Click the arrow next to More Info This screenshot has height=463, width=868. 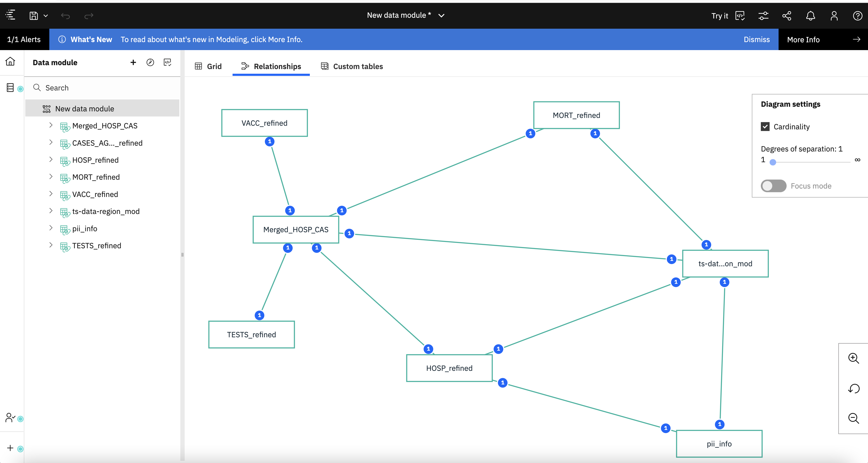(x=856, y=39)
